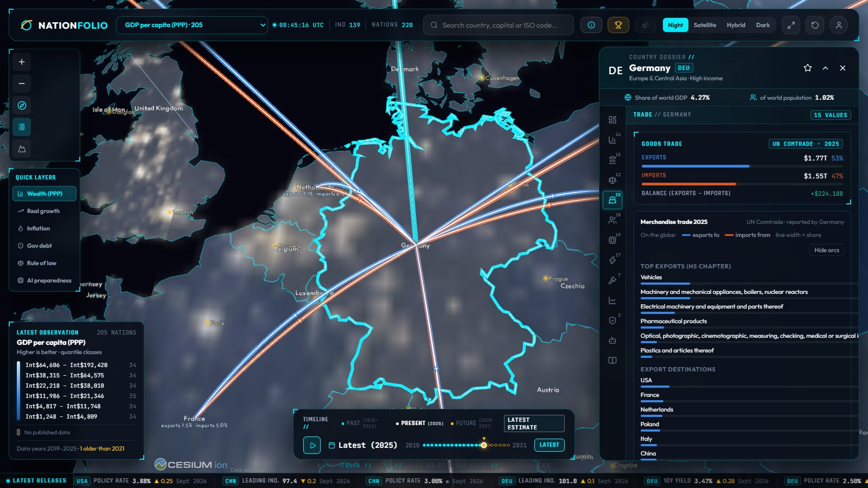Select the Rule of law quick layer
This screenshot has width=868, height=488.
click(x=44, y=263)
